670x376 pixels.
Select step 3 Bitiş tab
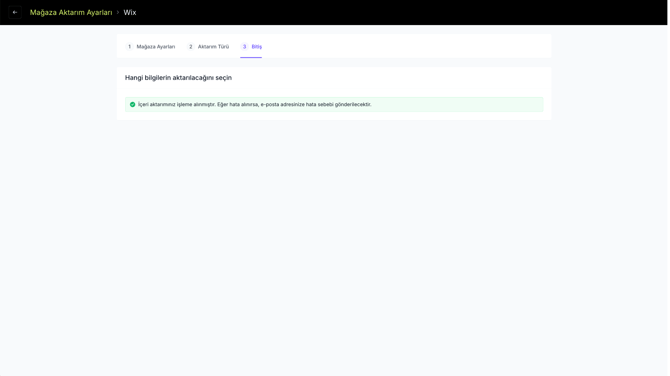[x=251, y=47]
